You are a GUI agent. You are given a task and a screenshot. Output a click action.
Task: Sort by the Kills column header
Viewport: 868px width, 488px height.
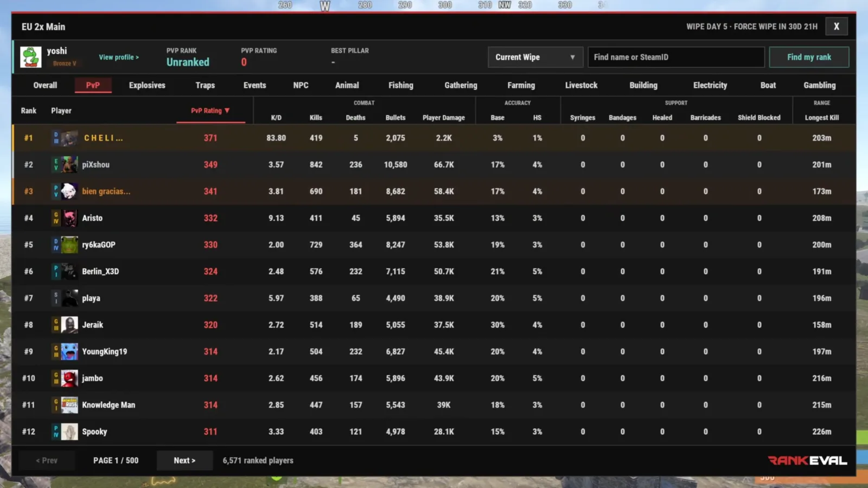(x=316, y=118)
